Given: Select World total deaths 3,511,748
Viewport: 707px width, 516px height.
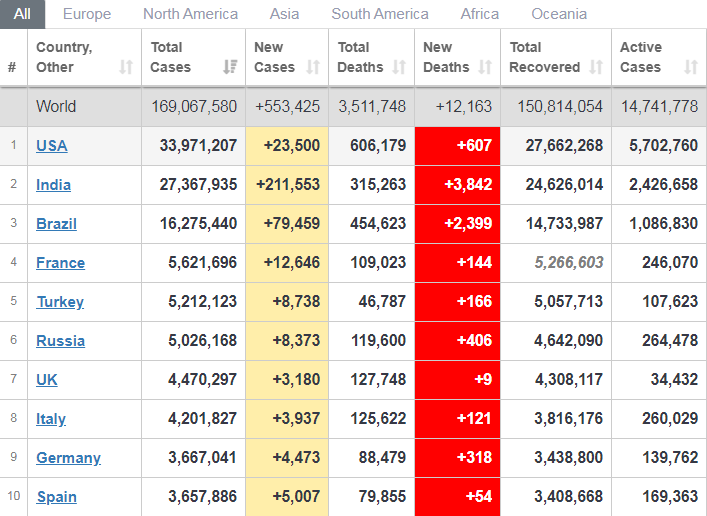Looking at the screenshot, I should [372, 106].
